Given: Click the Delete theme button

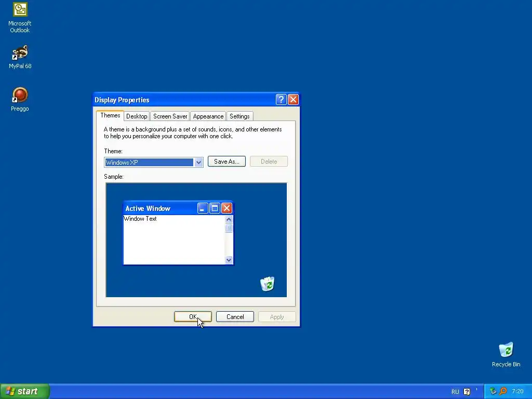Looking at the screenshot, I should [269, 162].
